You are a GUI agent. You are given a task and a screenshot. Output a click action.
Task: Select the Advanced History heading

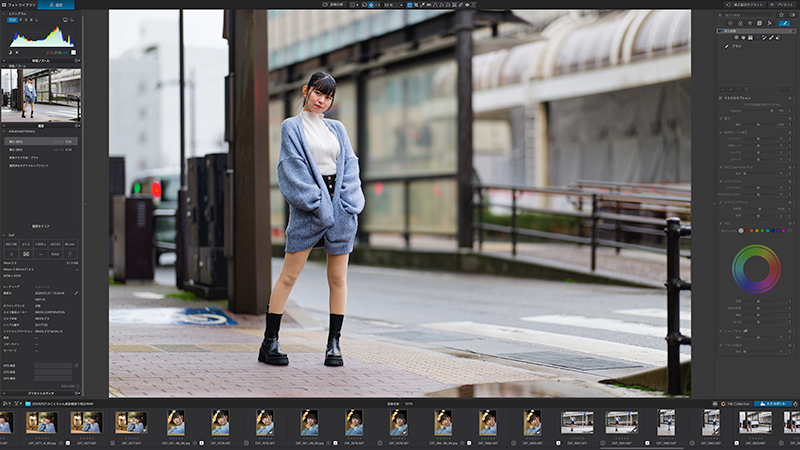[22, 132]
